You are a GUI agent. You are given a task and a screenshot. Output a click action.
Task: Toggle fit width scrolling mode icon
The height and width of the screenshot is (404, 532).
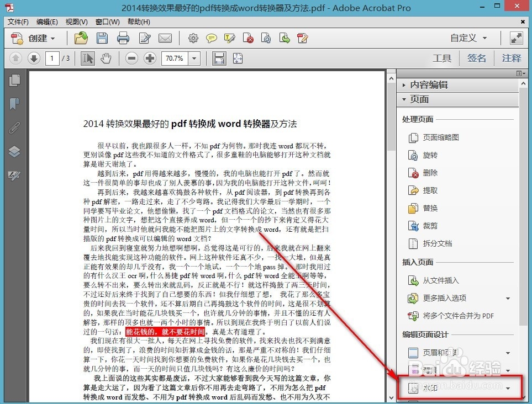tap(219, 59)
